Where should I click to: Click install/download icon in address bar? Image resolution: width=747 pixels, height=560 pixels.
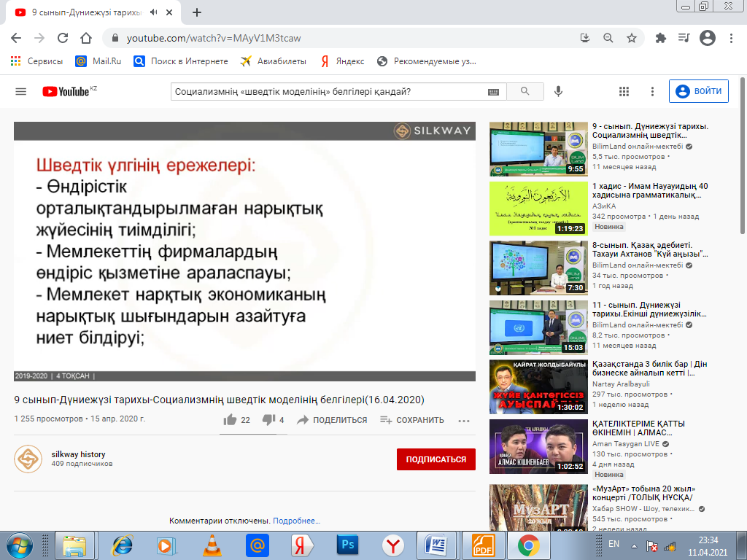[585, 38]
